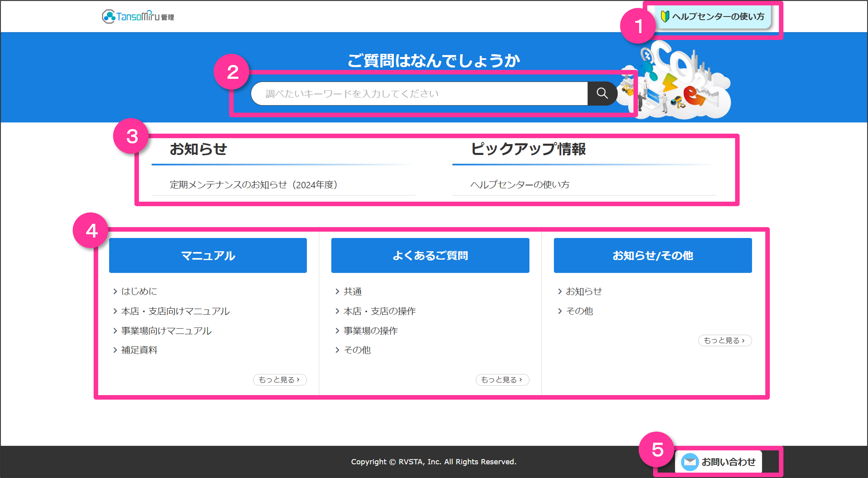
Task: Open ヘルプセンターの使い方 header button
Action: click(x=713, y=16)
